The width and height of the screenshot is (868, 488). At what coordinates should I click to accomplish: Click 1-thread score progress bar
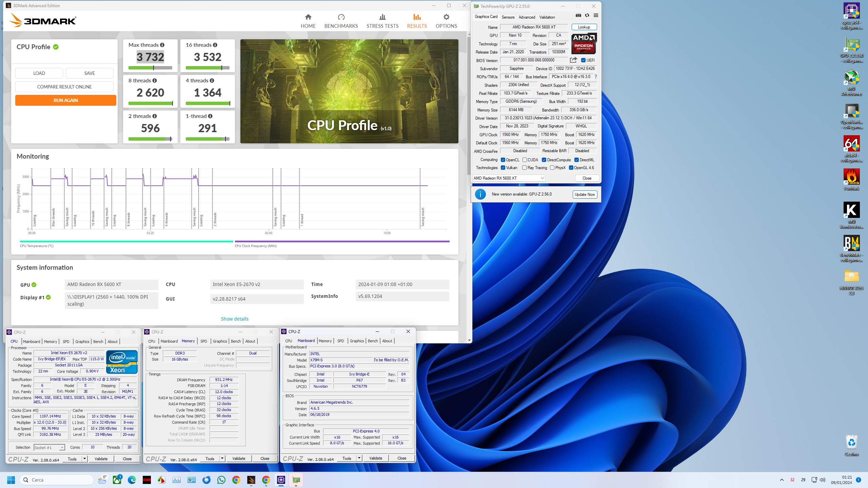(x=208, y=139)
